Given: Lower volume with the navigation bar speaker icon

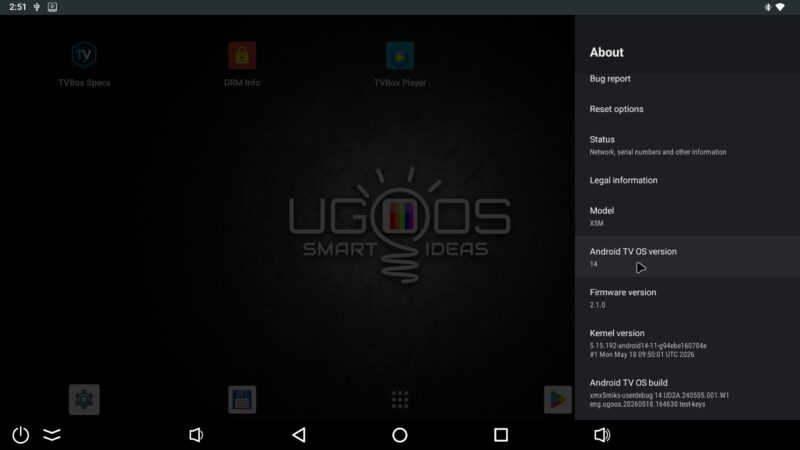Looking at the screenshot, I should click(x=196, y=435).
